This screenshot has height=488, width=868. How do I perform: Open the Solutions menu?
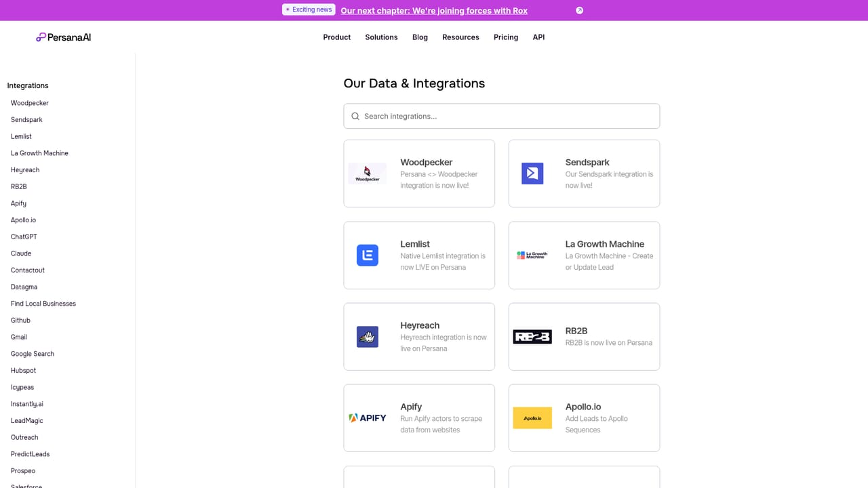click(381, 37)
